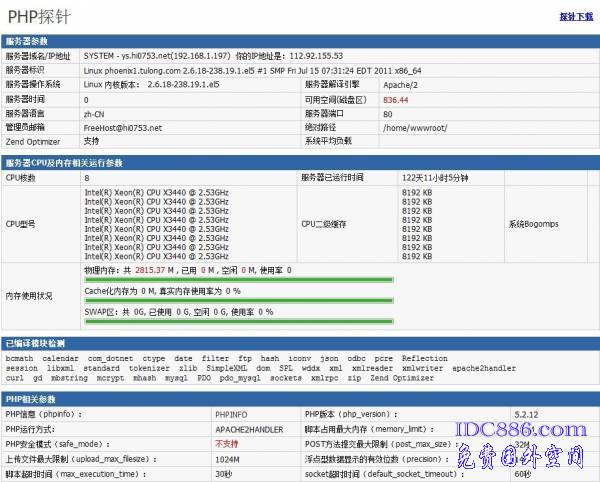This screenshot has height=482, width=600.
Task: Click the /home/wwwroot/ absolute path value
Action: (416, 128)
